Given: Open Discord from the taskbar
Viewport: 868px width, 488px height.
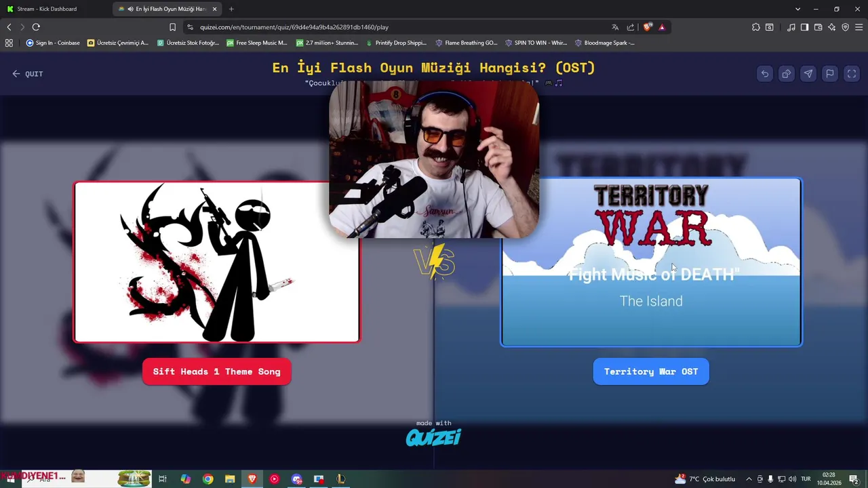Looking at the screenshot, I should [x=296, y=479].
